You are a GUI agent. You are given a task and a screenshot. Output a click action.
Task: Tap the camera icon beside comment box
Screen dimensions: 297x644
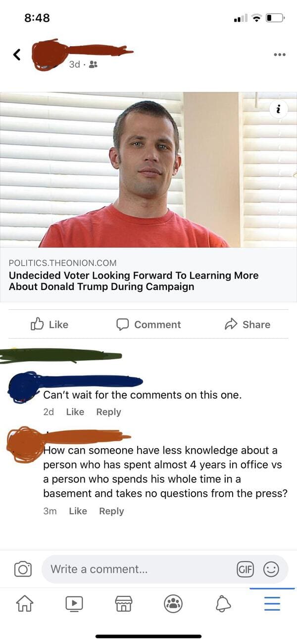pyautogui.click(x=22, y=569)
